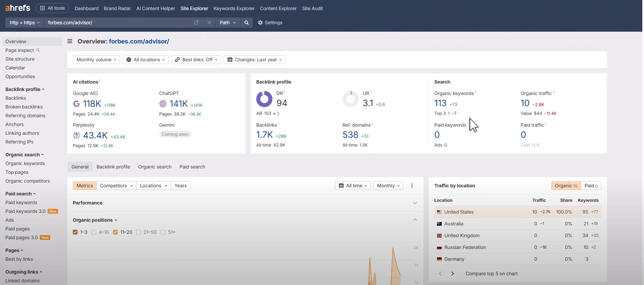This screenshot has width=644, height=285.
Task: Open Broken backlinks in sidebar
Action: tap(24, 107)
